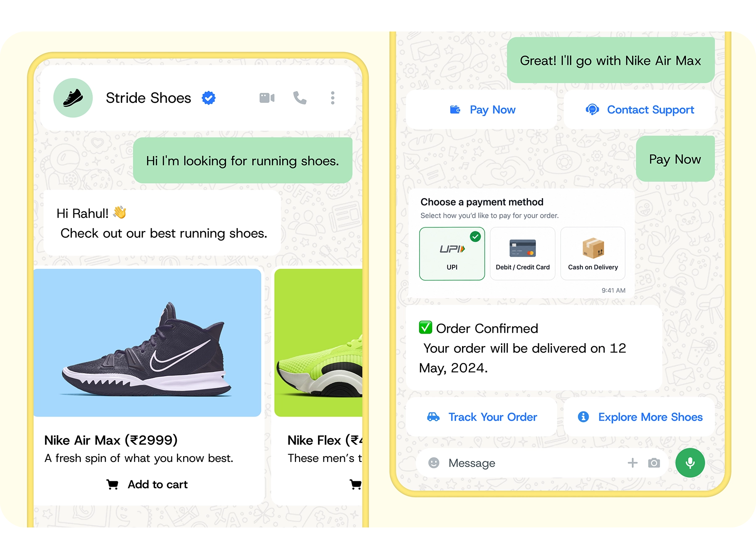The height and width of the screenshot is (559, 756).
Task: Click 'Select how you'd like to pay' subtitle
Action: [489, 215]
